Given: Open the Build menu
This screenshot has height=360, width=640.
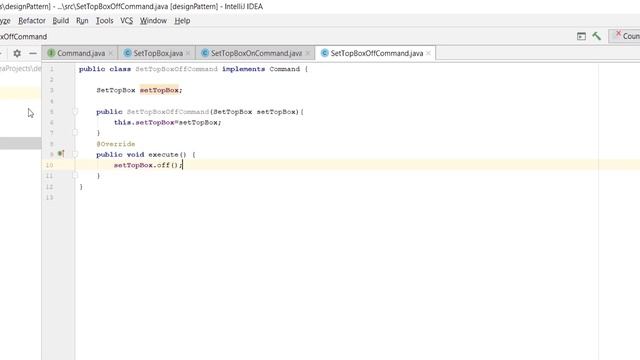Looking at the screenshot, I should [x=60, y=20].
